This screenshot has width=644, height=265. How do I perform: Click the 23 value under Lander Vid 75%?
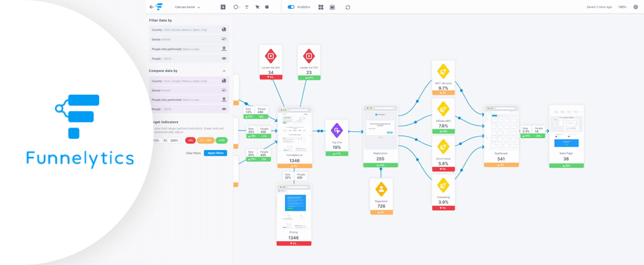click(308, 72)
